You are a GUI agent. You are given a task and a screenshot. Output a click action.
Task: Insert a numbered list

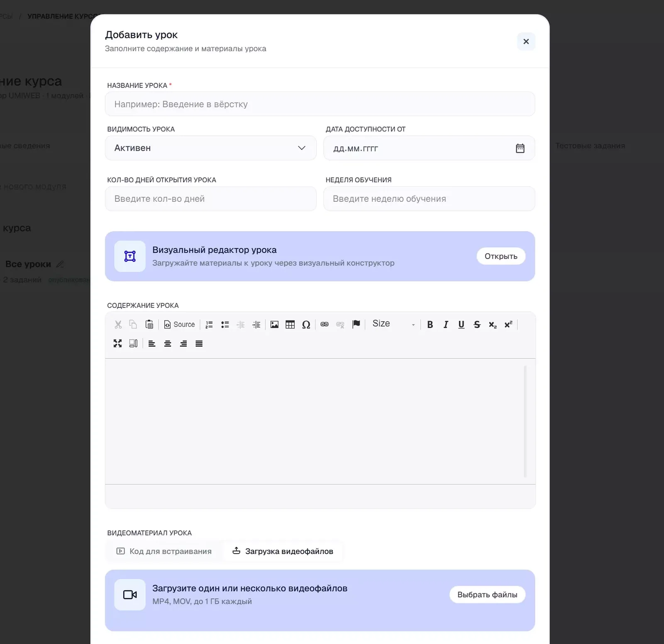(x=209, y=325)
